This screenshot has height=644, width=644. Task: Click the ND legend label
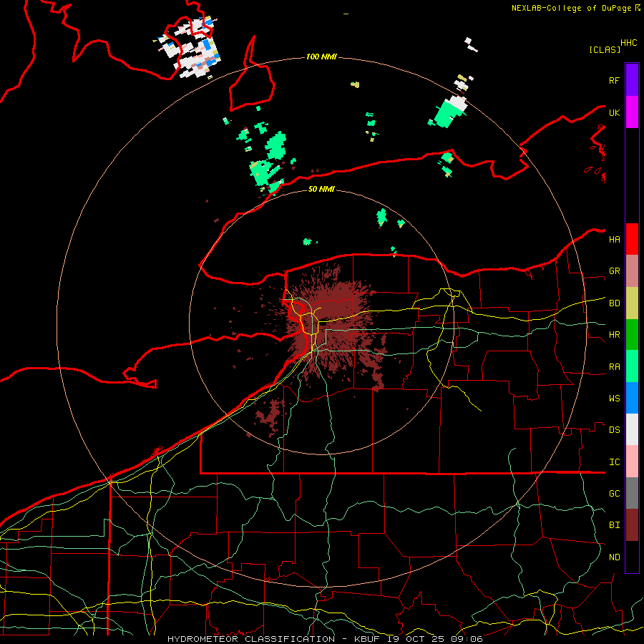tap(614, 557)
